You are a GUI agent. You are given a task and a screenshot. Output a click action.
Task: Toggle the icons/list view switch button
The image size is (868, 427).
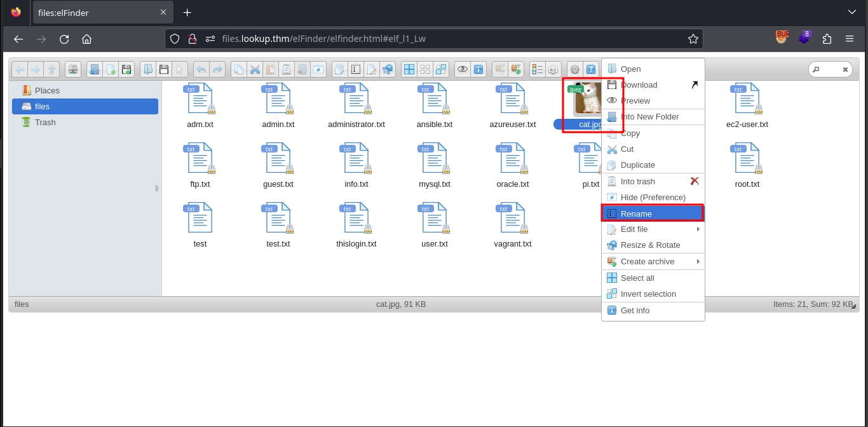click(538, 69)
